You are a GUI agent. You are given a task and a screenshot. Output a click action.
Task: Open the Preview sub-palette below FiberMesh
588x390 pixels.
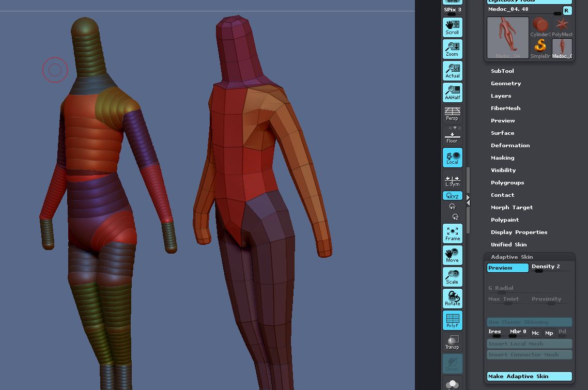pyautogui.click(x=503, y=120)
